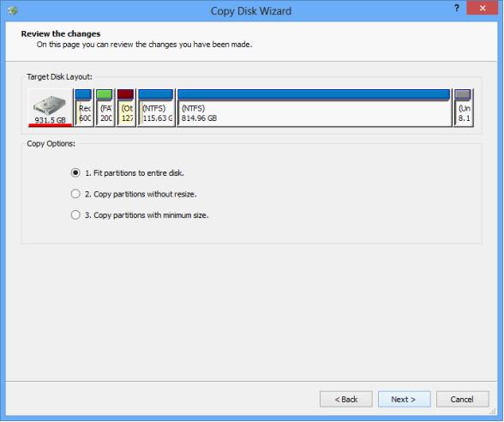The width and height of the screenshot is (504, 422).
Task: Click the resize grip at window corner
Action: coord(493,412)
